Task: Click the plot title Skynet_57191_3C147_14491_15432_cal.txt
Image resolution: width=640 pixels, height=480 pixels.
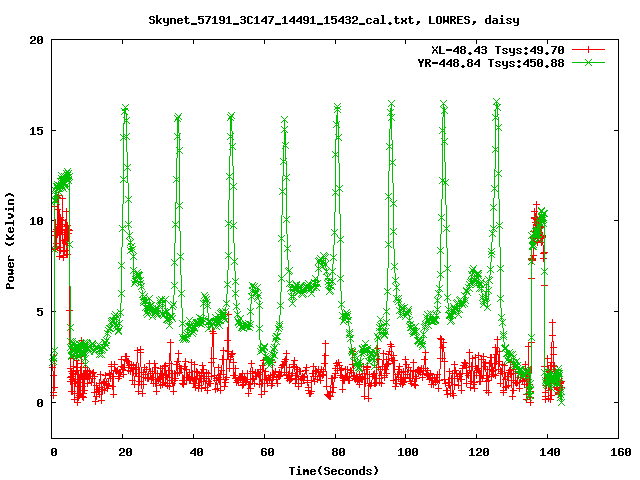Action: (334, 20)
